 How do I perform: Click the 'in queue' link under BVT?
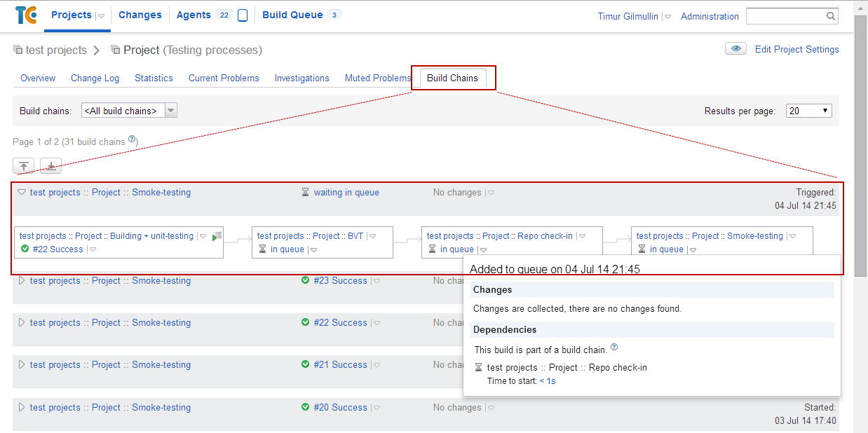(287, 249)
